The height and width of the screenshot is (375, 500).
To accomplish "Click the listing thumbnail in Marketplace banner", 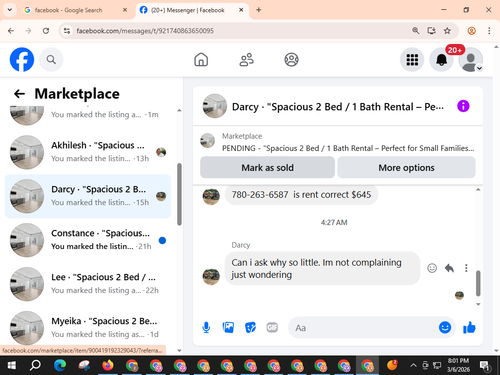I will click(x=207, y=141).
